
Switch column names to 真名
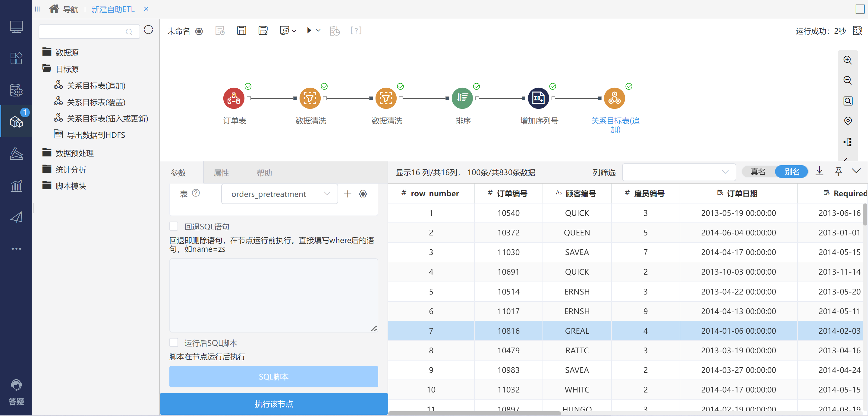pos(758,172)
